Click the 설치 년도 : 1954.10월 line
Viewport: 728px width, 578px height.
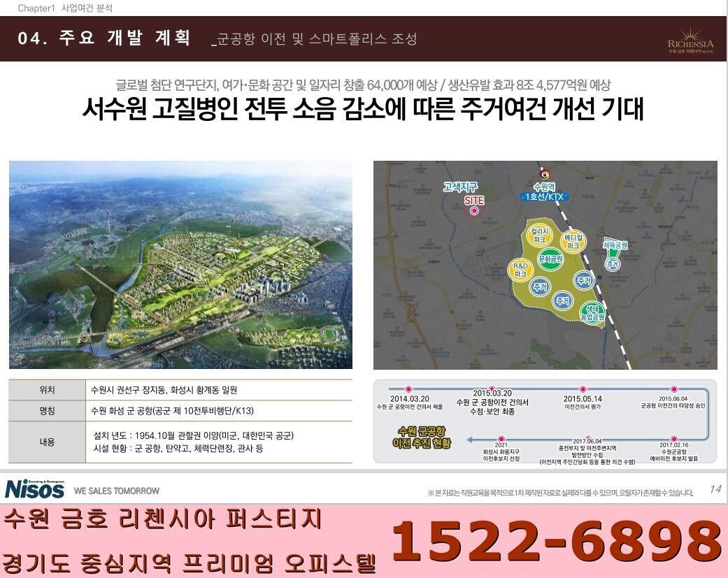coord(193,435)
